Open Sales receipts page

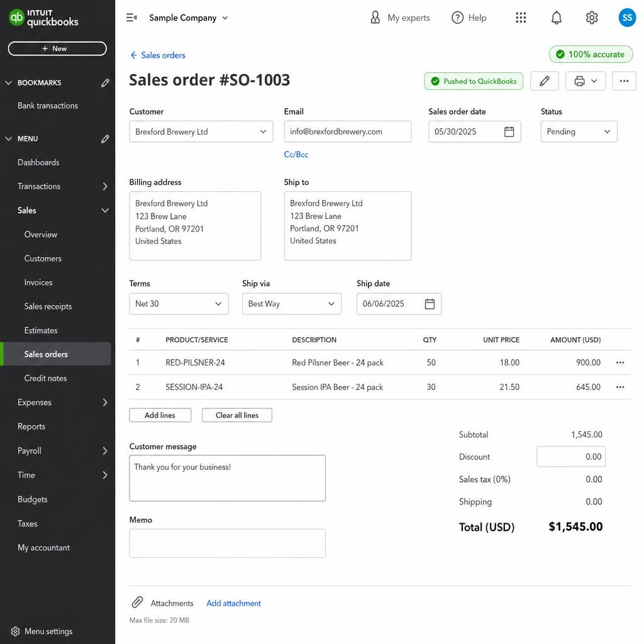point(48,306)
